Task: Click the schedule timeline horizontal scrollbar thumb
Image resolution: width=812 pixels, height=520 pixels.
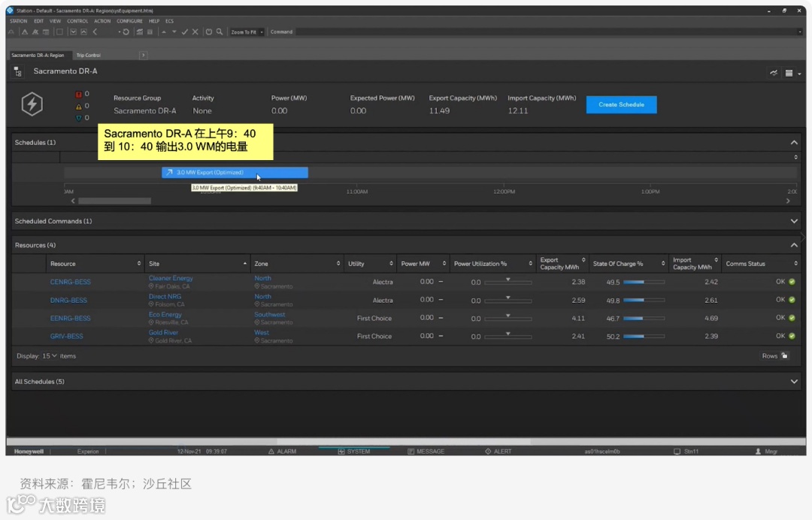Action: tap(114, 201)
